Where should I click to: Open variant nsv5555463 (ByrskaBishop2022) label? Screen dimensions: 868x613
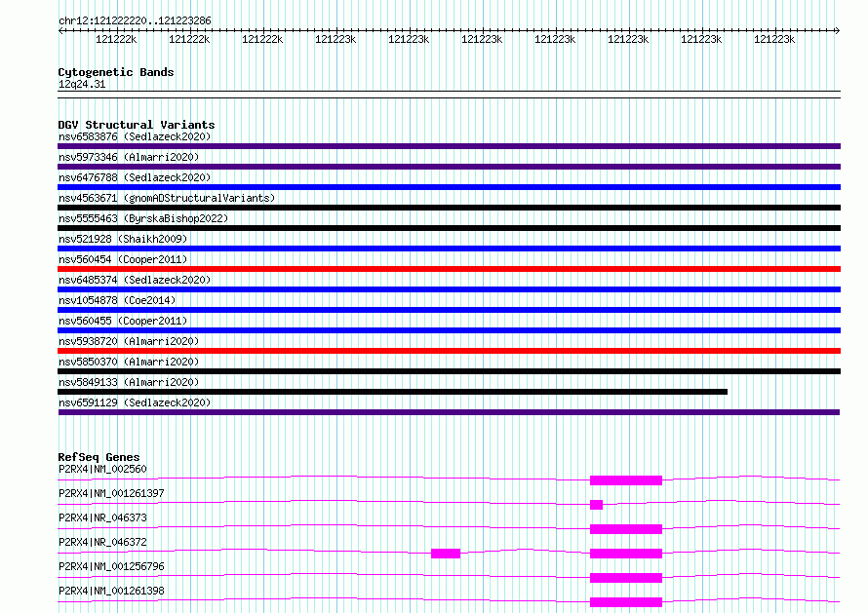(x=143, y=218)
